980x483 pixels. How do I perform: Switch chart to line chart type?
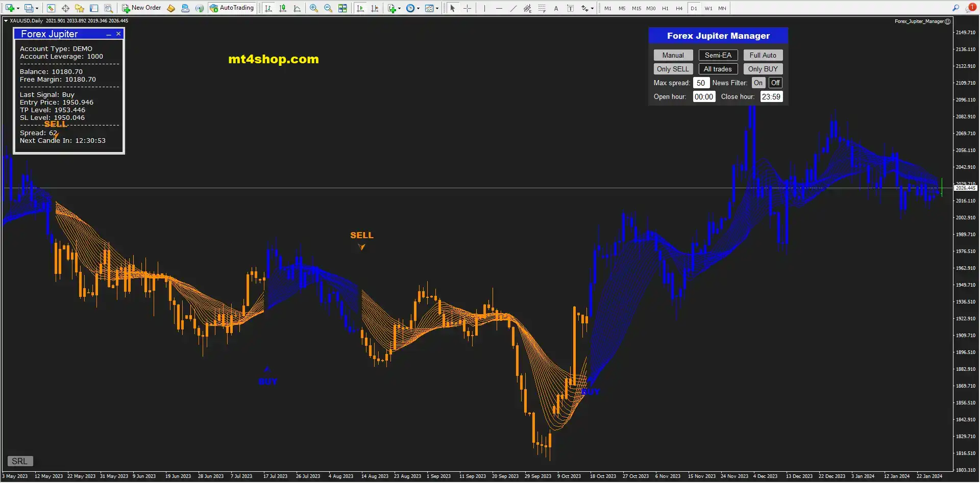(x=297, y=8)
